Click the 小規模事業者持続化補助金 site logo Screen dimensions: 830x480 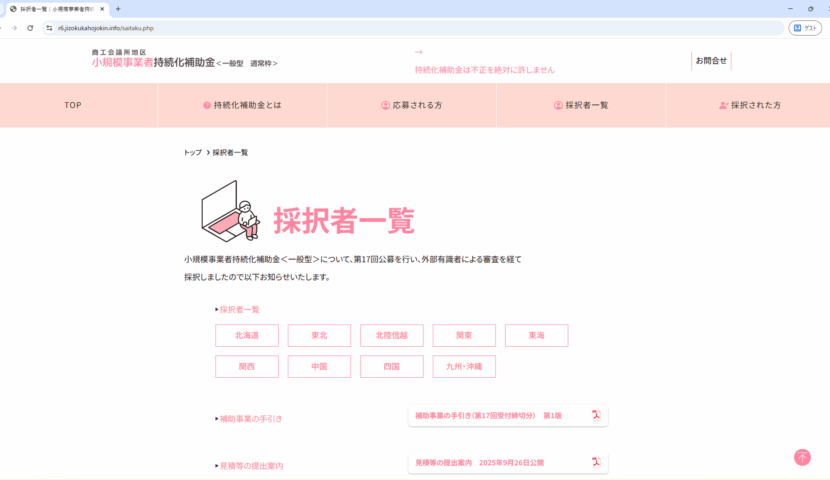184,59
